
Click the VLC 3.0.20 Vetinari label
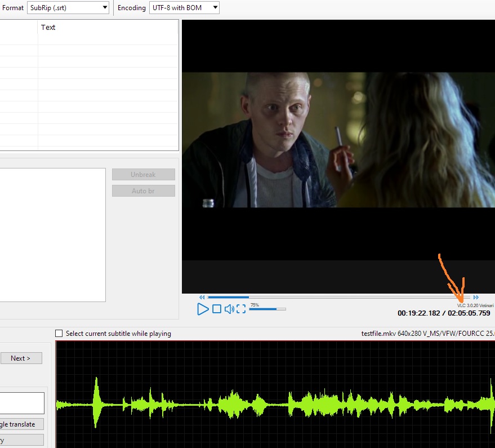click(x=475, y=305)
